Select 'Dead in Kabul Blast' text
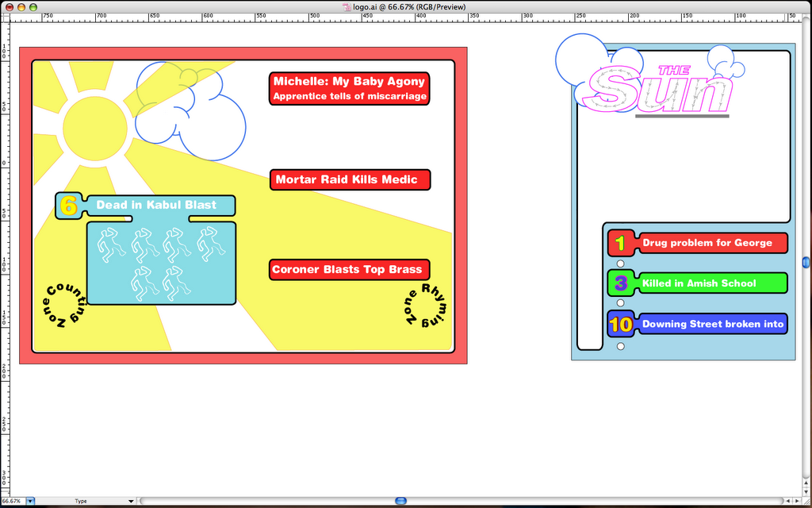The image size is (812, 508). pos(156,205)
